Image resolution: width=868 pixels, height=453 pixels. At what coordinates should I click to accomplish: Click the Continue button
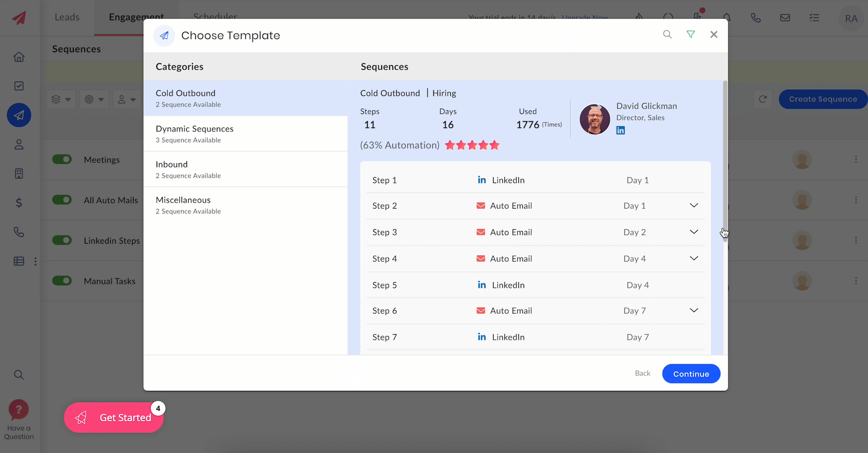click(x=691, y=374)
